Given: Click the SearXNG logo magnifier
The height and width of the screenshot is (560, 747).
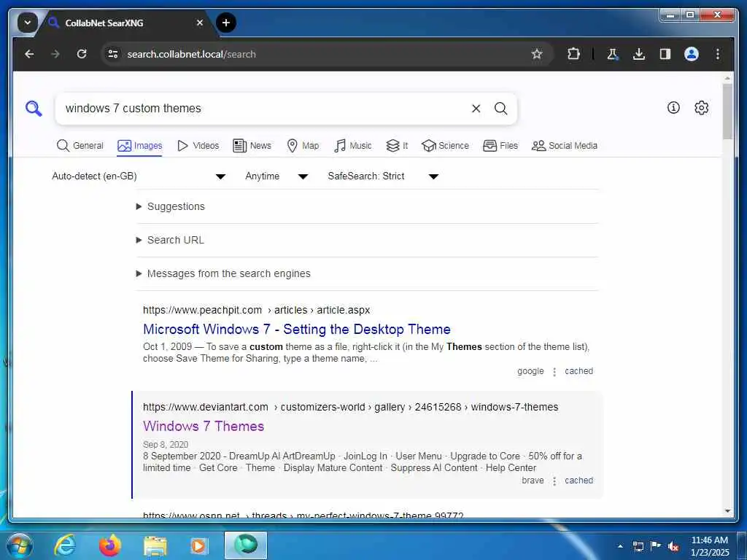Looking at the screenshot, I should click(x=34, y=109).
